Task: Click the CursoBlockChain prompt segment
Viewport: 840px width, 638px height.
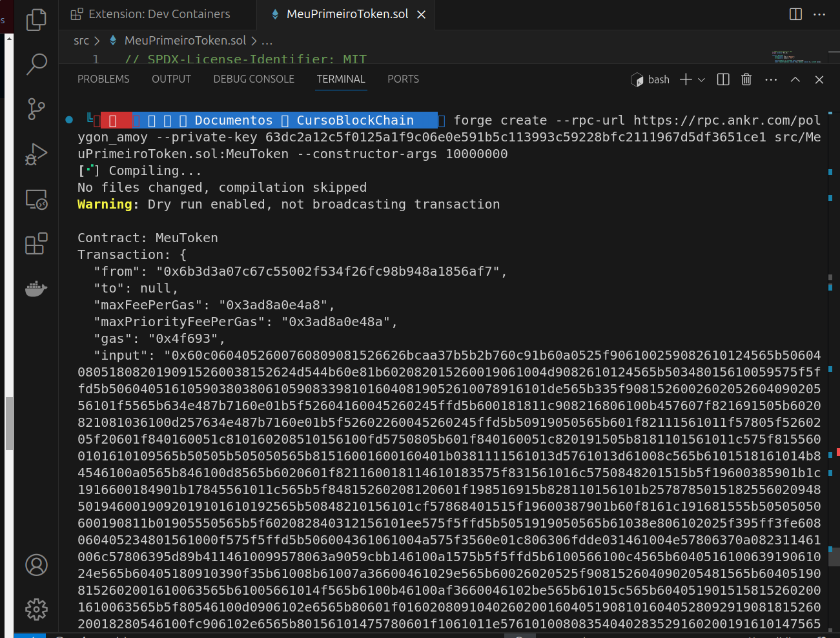Action: [x=355, y=120]
